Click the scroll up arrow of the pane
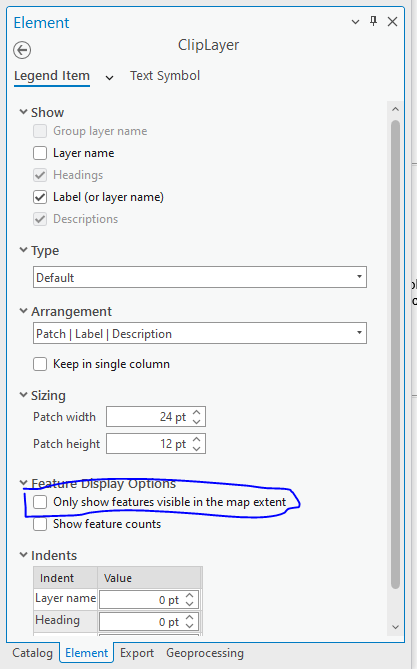Viewport: 417px width, 669px height. 395,109
